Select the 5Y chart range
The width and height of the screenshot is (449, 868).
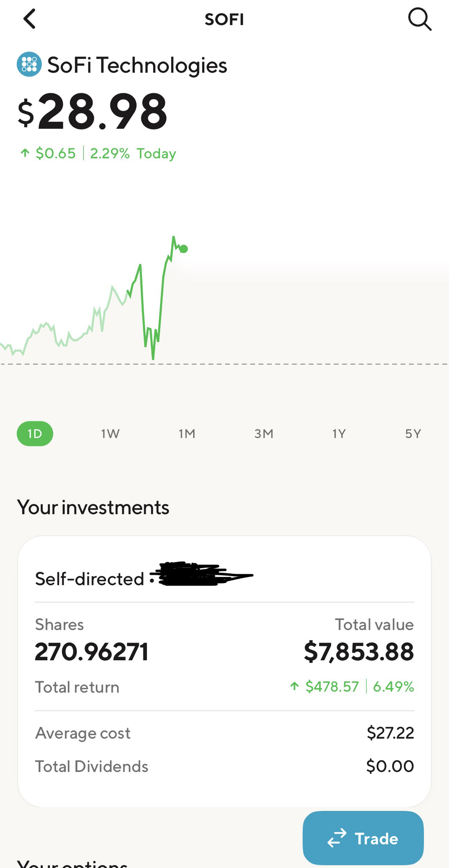tap(413, 434)
